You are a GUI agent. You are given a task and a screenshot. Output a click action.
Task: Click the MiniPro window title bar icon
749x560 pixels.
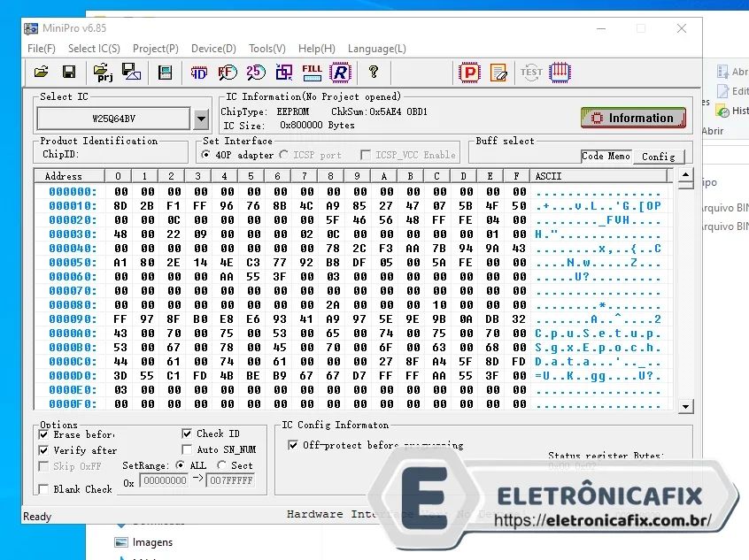tap(31, 28)
